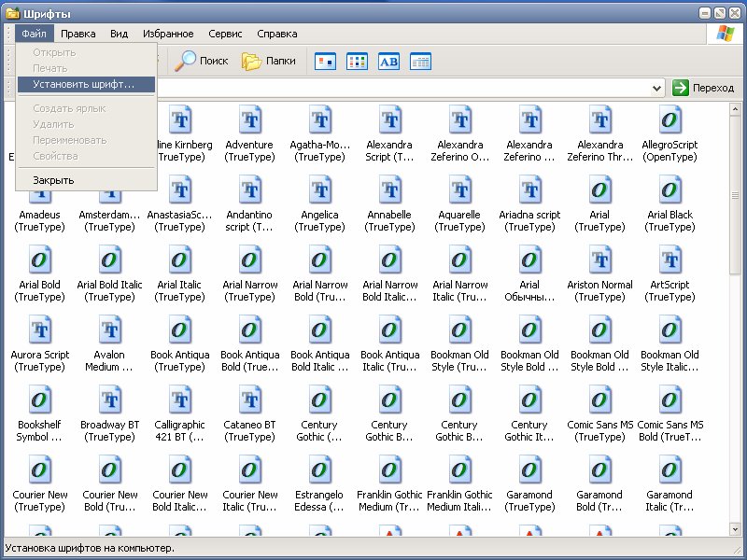Expand the address bar dropdown arrow
The width and height of the screenshot is (747, 560).
[x=657, y=88]
